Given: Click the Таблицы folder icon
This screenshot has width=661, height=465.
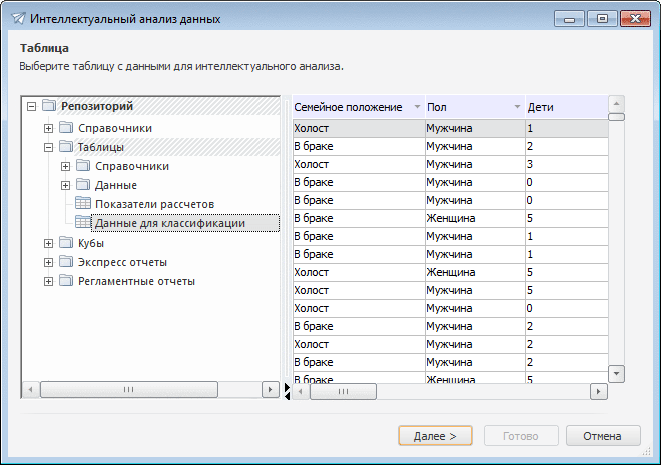Looking at the screenshot, I should [x=66, y=147].
